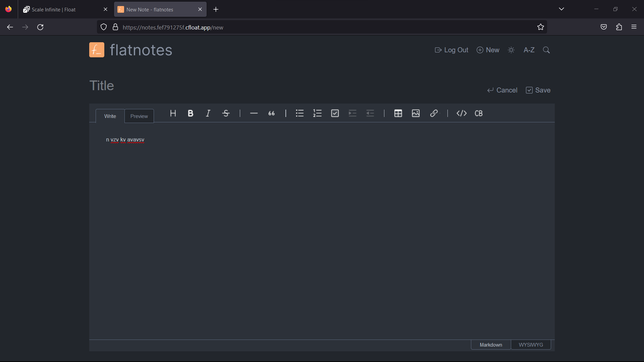Image resolution: width=644 pixels, height=362 pixels.
Task: Click the flatnotes logo
Action: point(131,50)
